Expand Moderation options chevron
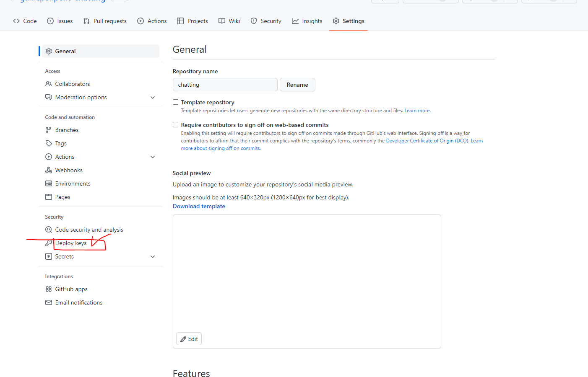The width and height of the screenshot is (588, 377). pyautogui.click(x=153, y=97)
